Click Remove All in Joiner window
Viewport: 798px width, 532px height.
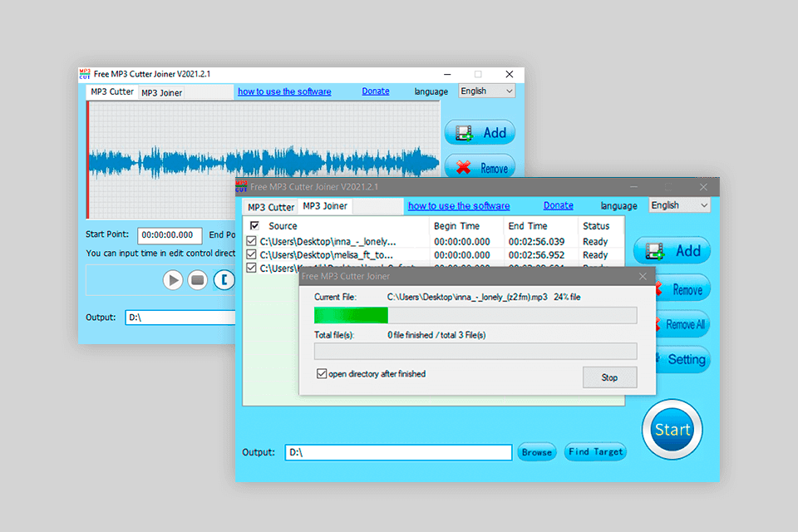coord(682,324)
